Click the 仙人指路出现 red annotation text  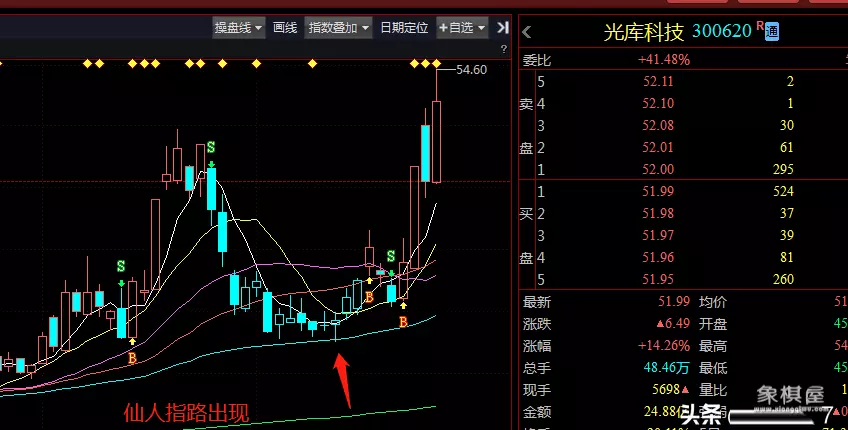[185, 412]
